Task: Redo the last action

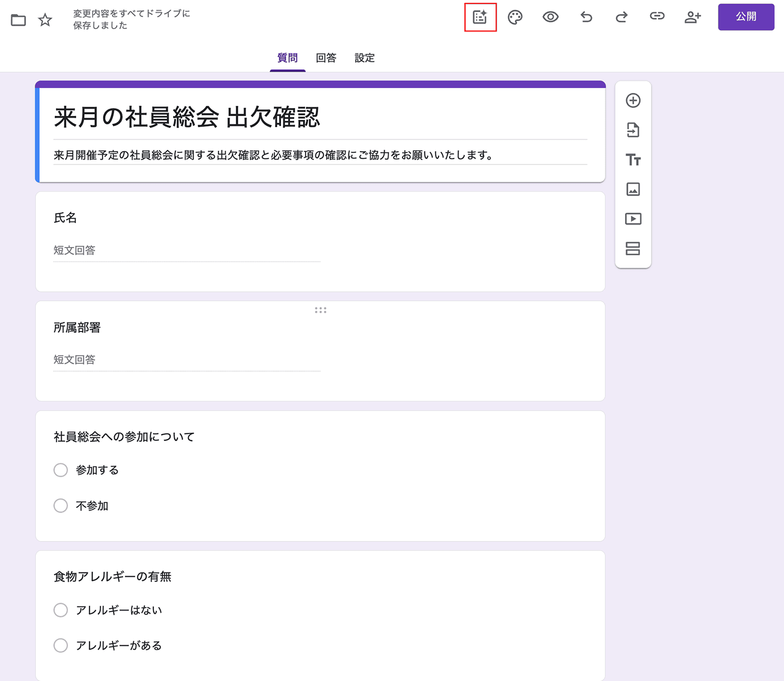Action: [622, 17]
